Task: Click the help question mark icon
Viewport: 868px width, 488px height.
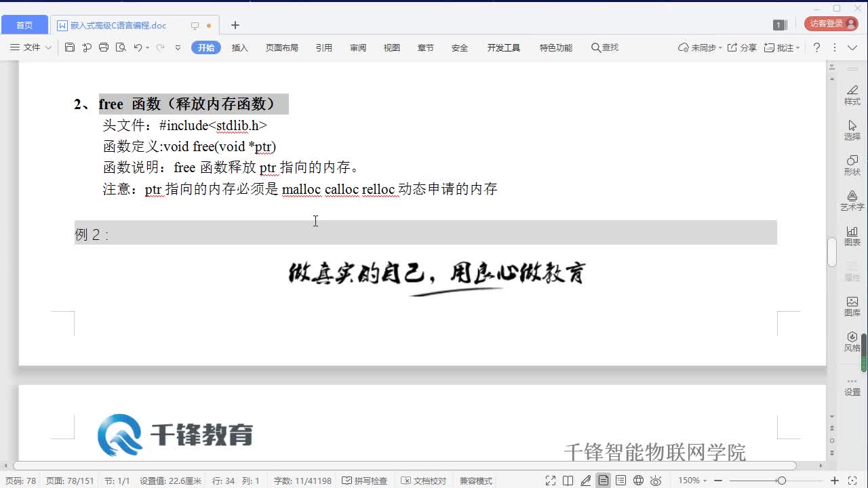Action: pos(816,47)
